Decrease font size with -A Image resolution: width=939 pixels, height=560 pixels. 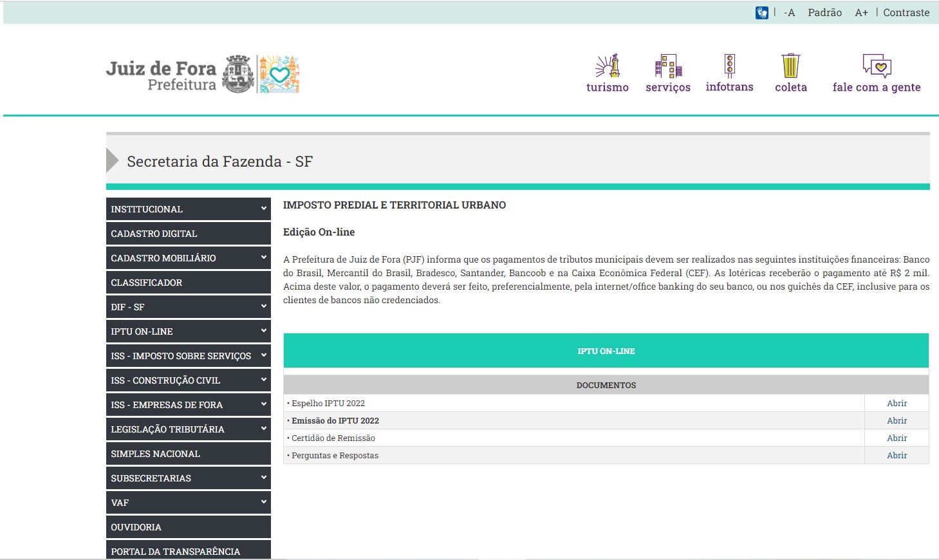click(789, 13)
